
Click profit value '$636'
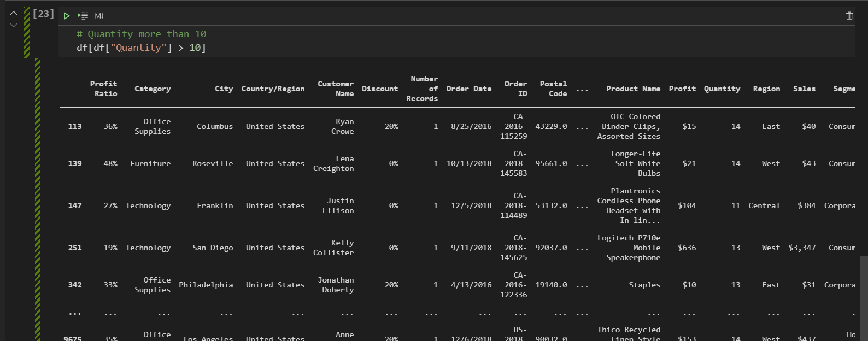687,248
